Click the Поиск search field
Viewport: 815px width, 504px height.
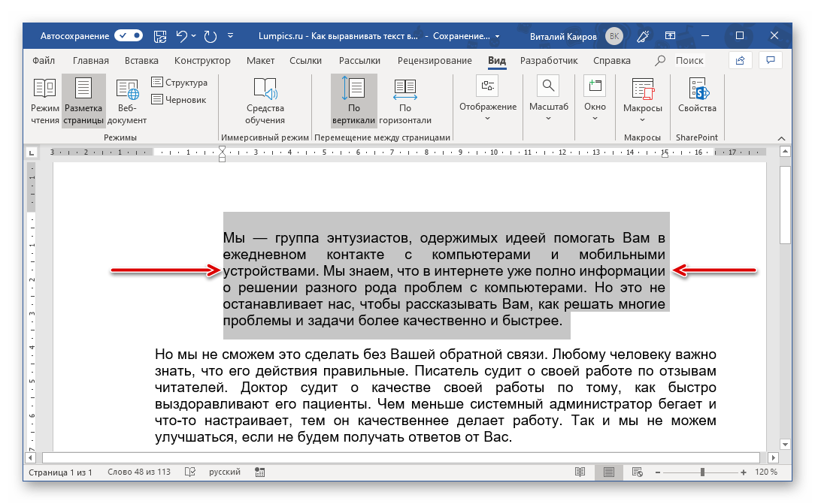(x=689, y=61)
